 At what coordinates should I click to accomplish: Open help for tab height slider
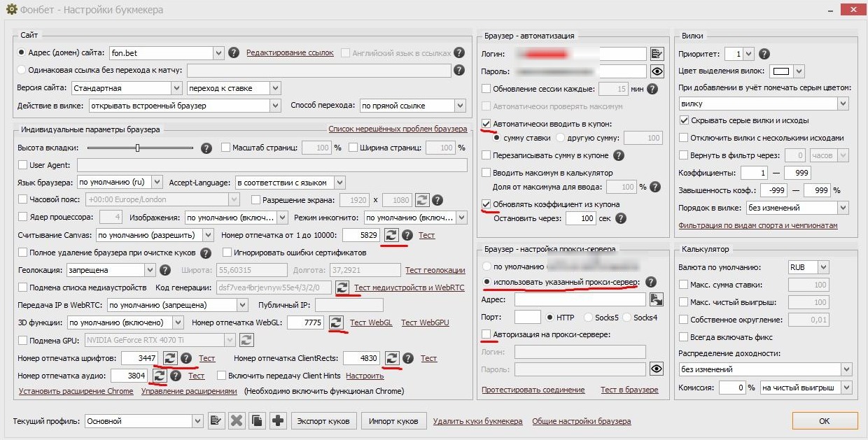(x=206, y=148)
